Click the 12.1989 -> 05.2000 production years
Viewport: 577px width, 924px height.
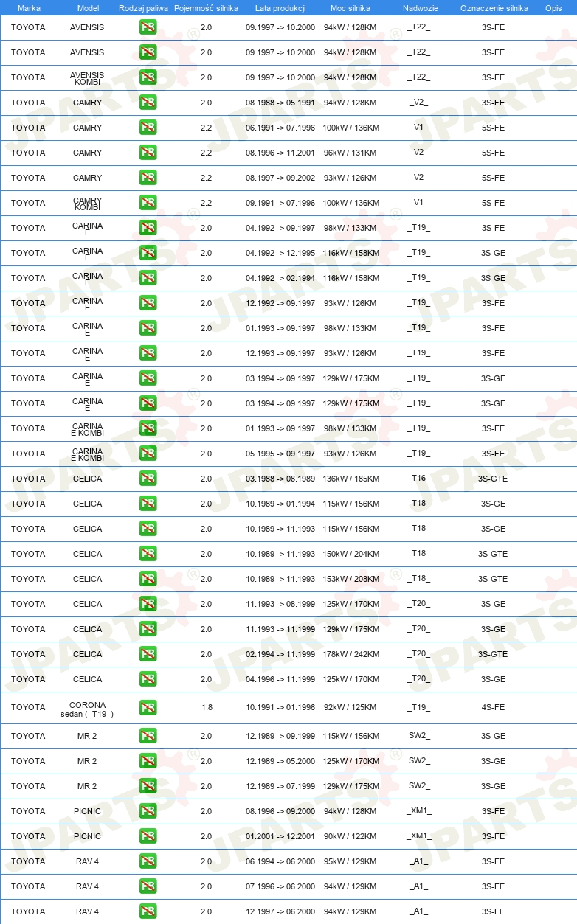280,761
